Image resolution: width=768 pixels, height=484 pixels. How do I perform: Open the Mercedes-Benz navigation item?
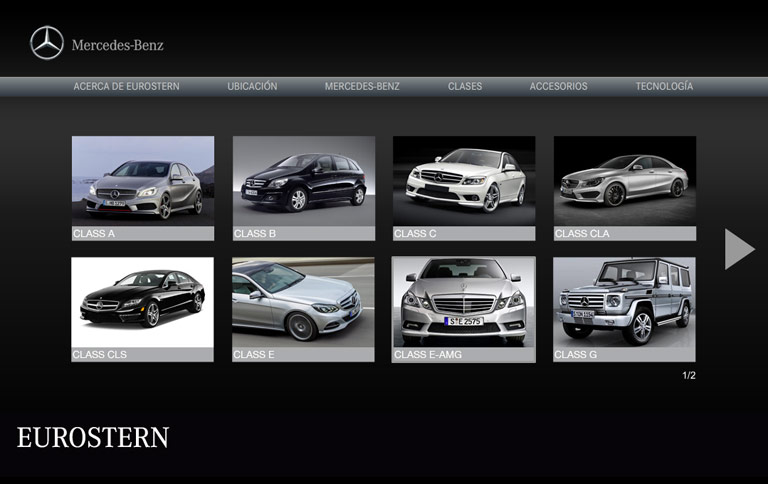point(362,87)
